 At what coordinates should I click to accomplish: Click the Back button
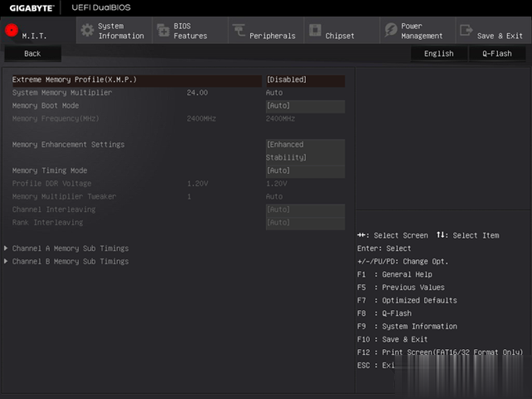(32, 53)
